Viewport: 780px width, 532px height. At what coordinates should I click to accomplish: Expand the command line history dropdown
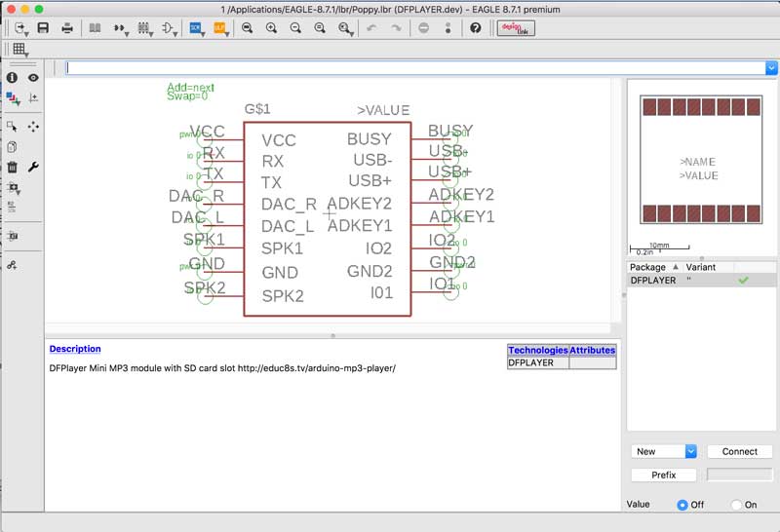coord(771,67)
